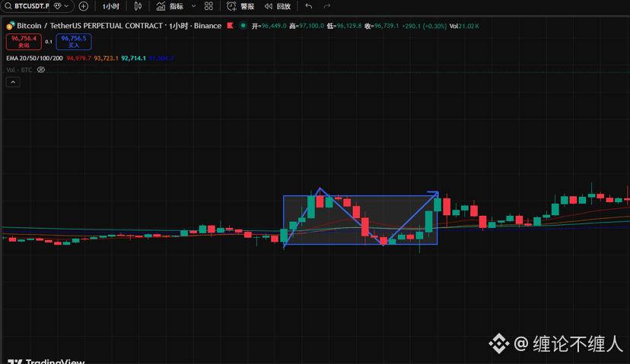Screen dimensions: 630x364
Task: Select the EMA 20/50/100/200 indicator legend
Action: tap(34, 59)
